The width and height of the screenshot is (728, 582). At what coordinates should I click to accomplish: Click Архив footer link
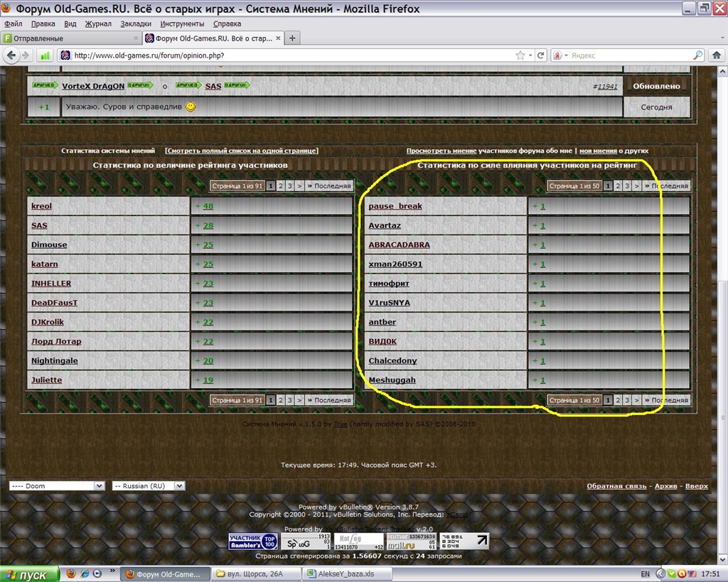[665, 486]
